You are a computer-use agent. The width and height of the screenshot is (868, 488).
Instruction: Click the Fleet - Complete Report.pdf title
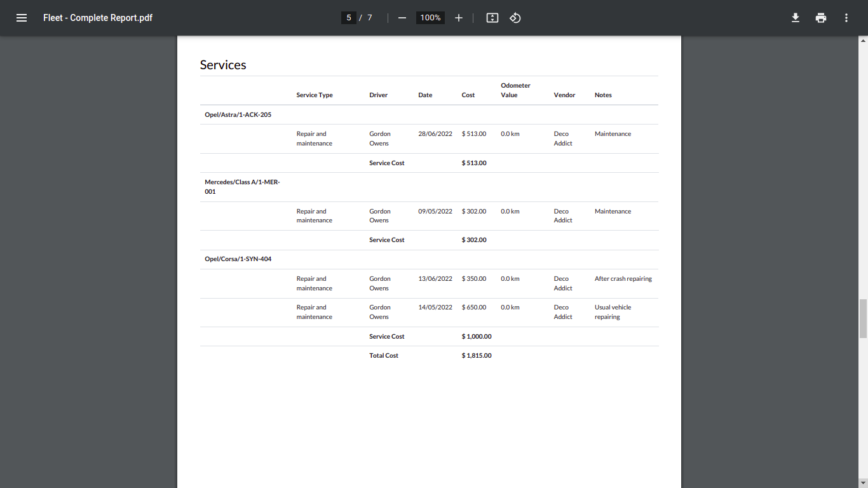pos(98,18)
